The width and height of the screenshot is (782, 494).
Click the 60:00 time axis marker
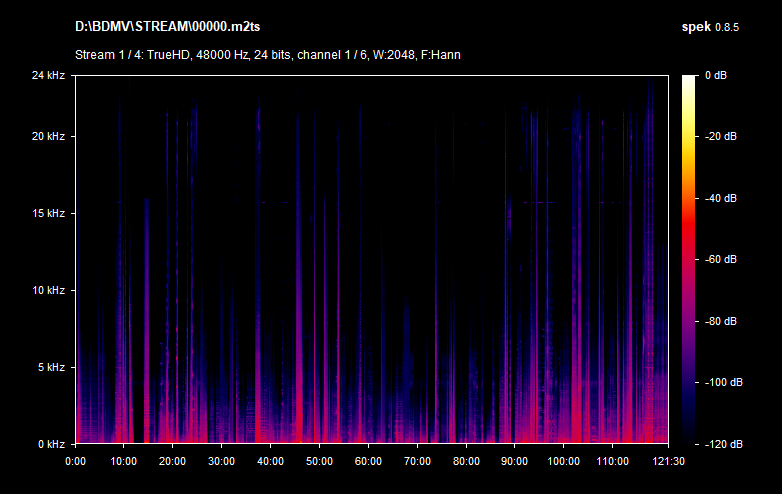pyautogui.click(x=368, y=461)
